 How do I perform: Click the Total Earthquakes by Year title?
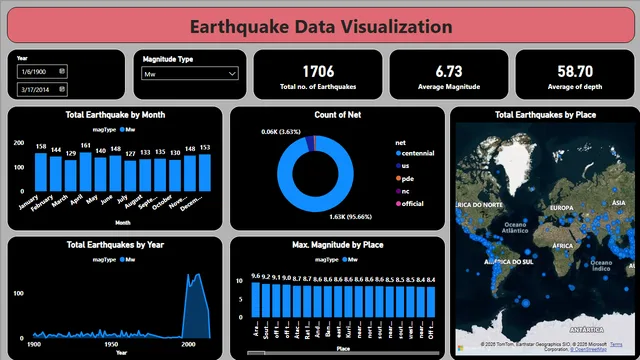[115, 245]
